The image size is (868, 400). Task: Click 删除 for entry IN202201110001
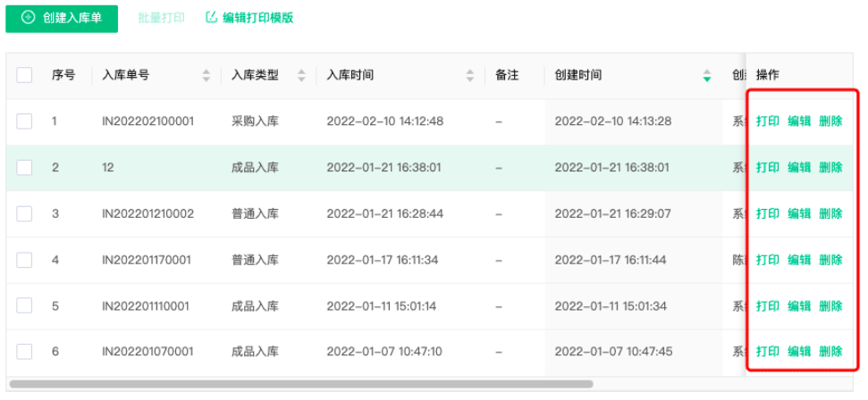point(830,306)
